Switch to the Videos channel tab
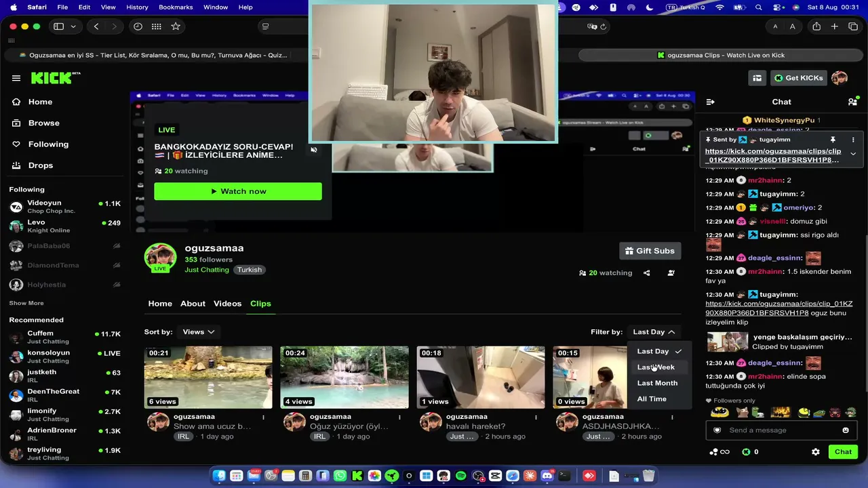 tap(227, 304)
